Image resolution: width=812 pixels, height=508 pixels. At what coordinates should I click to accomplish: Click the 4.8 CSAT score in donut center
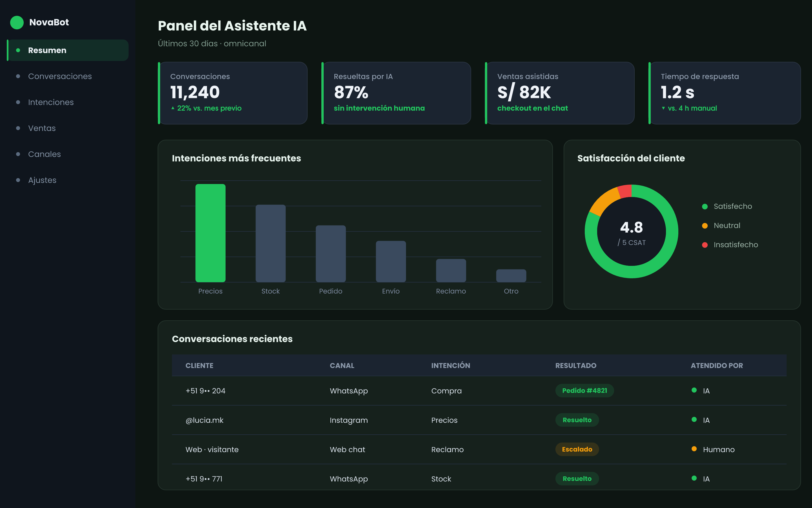tap(632, 227)
